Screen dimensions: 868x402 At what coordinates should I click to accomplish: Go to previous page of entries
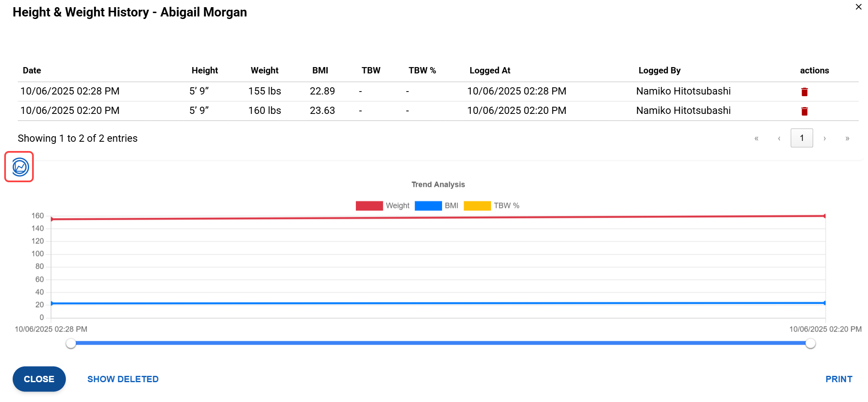779,138
